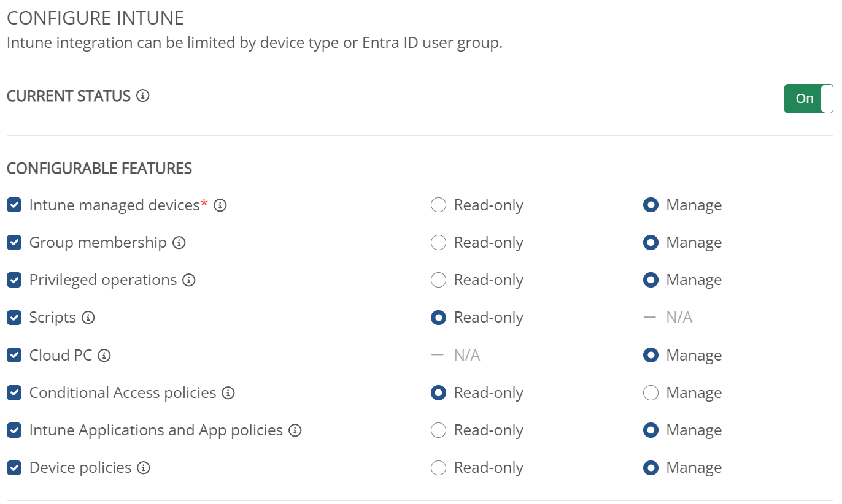
Task: Click info icon next to Intune managed devices
Action: 220,205
